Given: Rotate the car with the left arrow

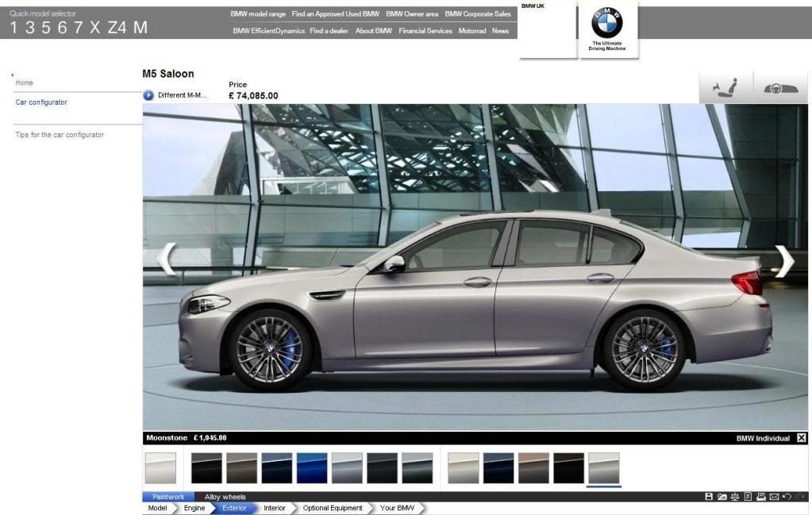Looking at the screenshot, I should pos(167,259).
